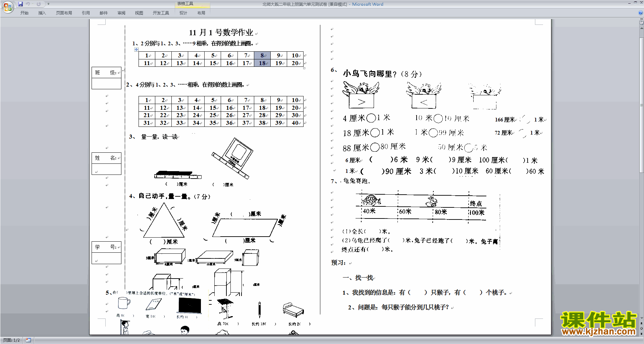Open the undo history dropdown arrow
This screenshot has width=644, height=344.
(x=33, y=4)
